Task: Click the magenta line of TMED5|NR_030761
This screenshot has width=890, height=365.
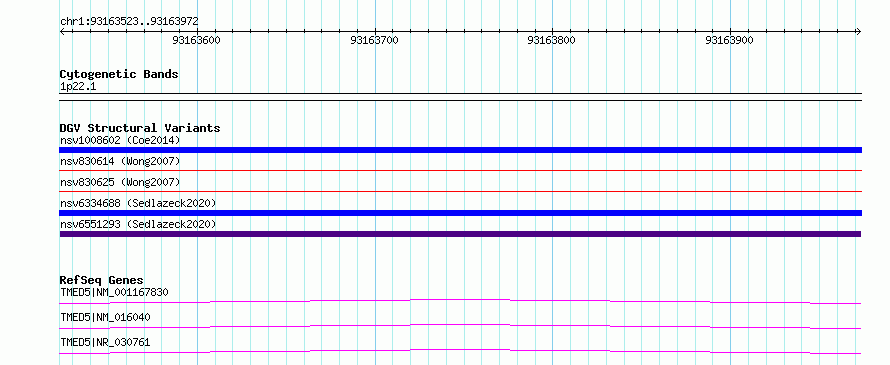Action: (460, 351)
